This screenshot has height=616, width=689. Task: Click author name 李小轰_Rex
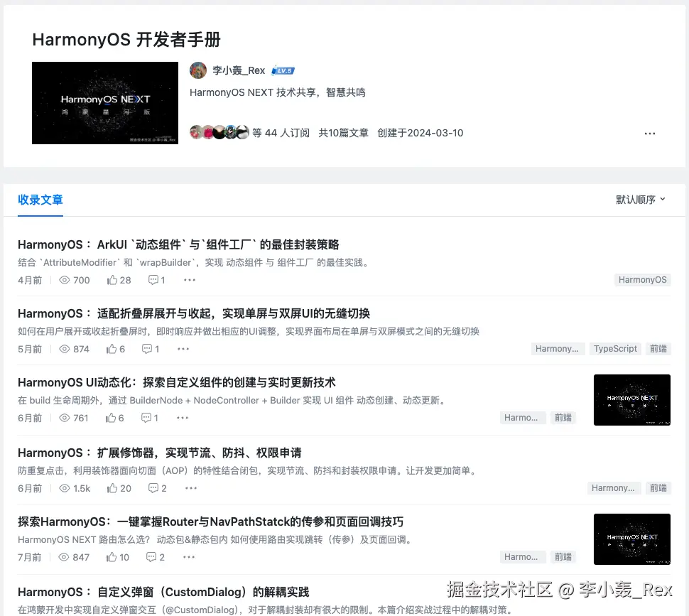point(239,70)
